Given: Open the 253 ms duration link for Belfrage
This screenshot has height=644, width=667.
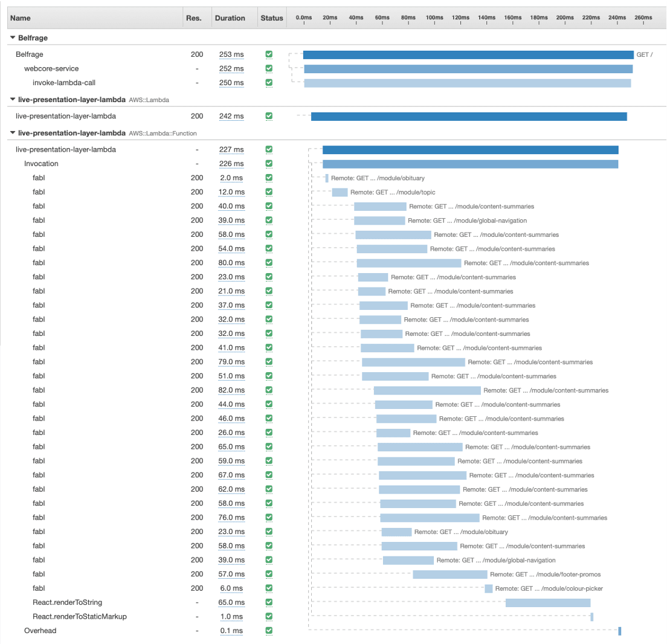Looking at the screenshot, I should click(231, 54).
